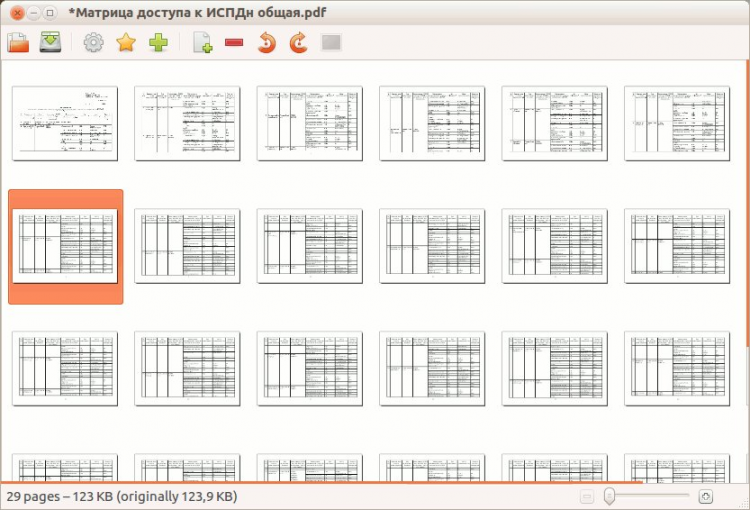750x510 pixels.
Task: Click the thumbnail zoom slider handle
Action: (x=609, y=496)
